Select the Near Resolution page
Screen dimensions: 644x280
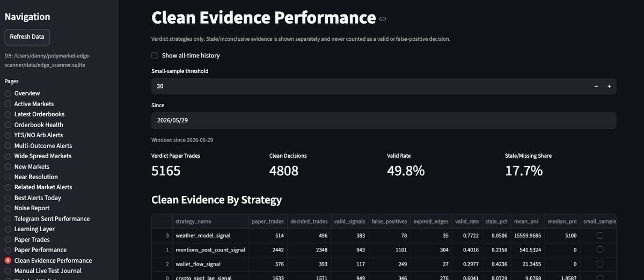coord(31,177)
